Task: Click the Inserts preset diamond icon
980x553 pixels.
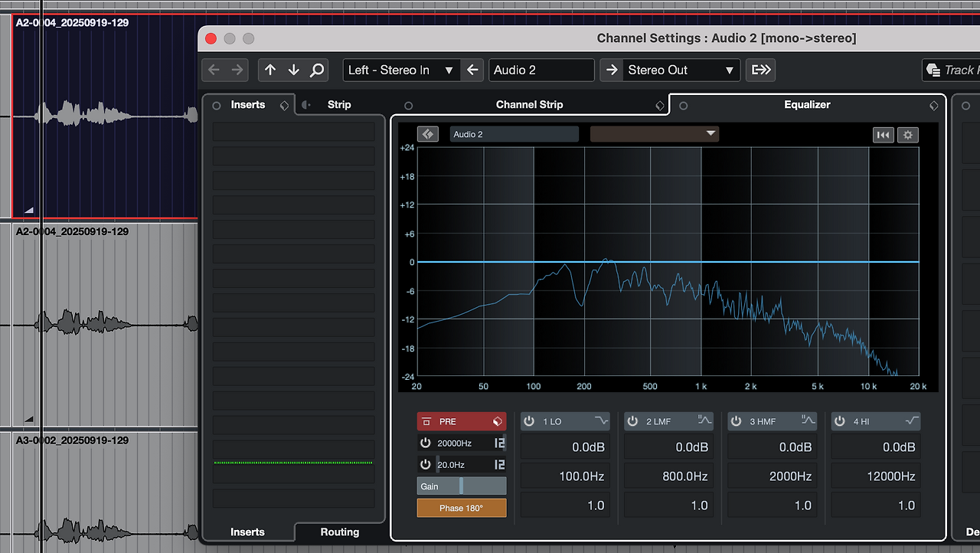Action: 284,105
